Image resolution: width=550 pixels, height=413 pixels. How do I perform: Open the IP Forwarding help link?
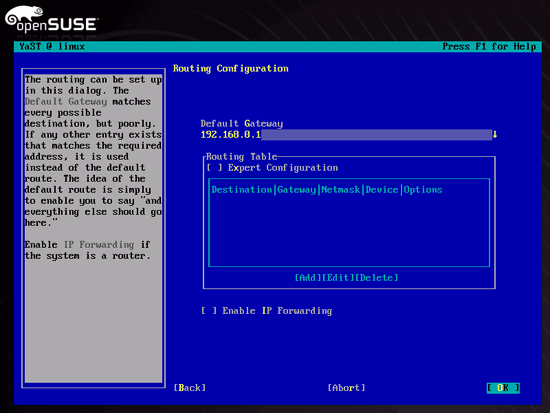(99, 245)
